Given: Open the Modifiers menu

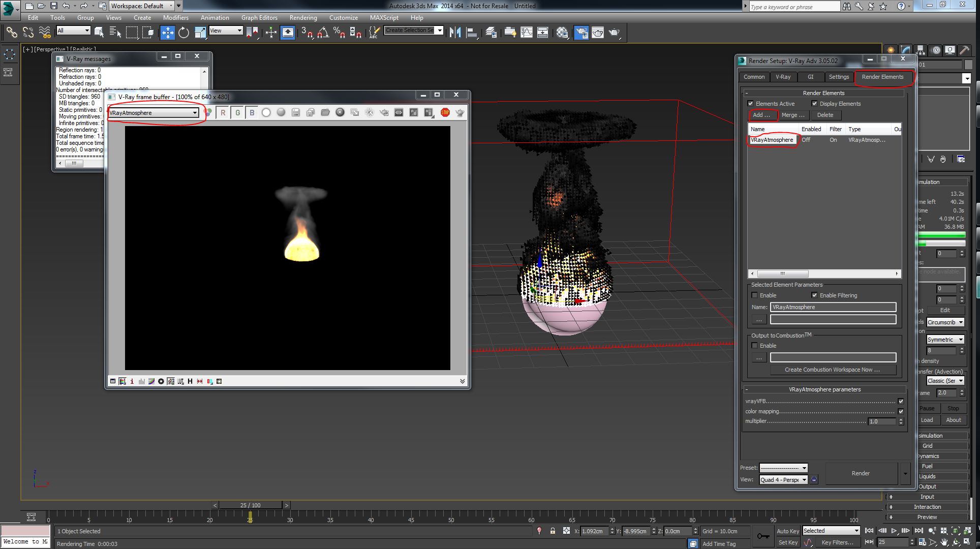Looking at the screenshot, I should pos(175,17).
